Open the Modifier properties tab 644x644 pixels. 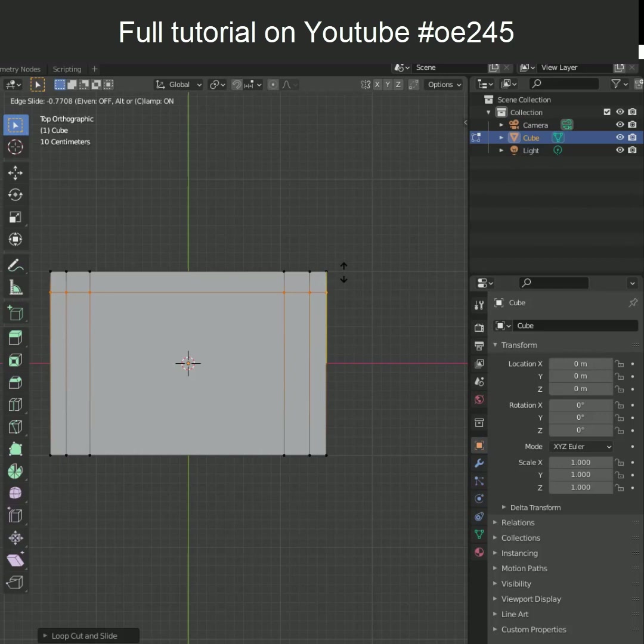pyautogui.click(x=479, y=463)
